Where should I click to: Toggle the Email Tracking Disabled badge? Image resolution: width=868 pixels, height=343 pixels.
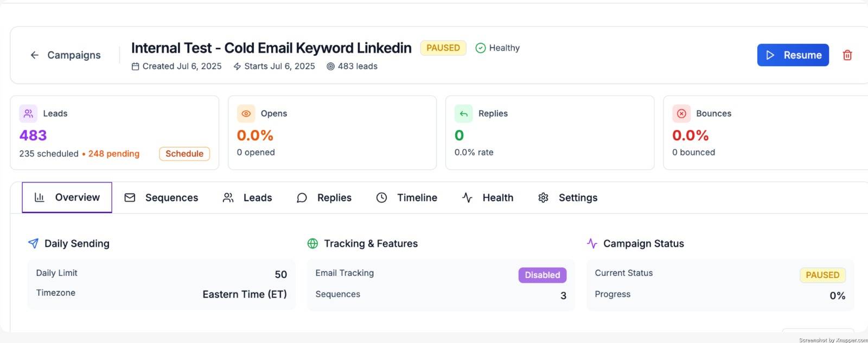pyautogui.click(x=542, y=275)
